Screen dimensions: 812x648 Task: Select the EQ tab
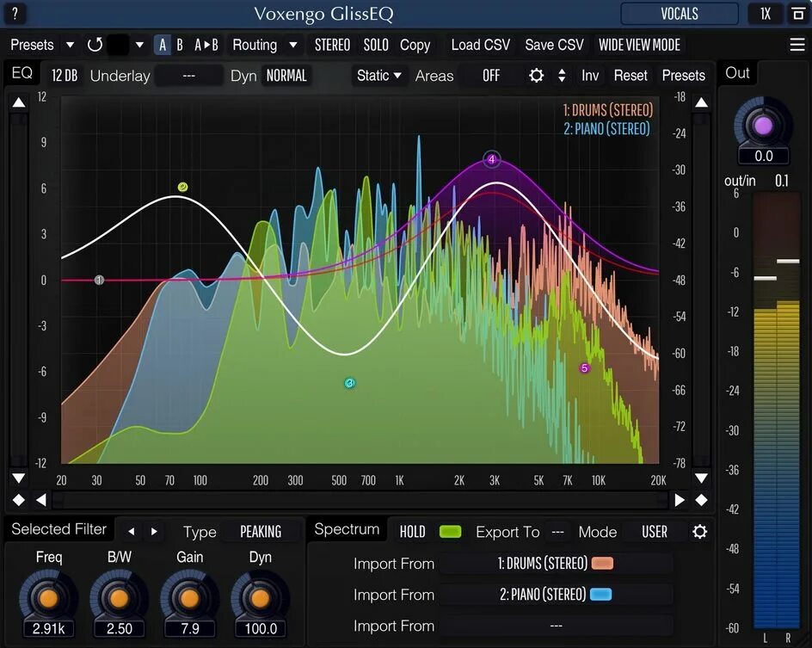pos(22,73)
